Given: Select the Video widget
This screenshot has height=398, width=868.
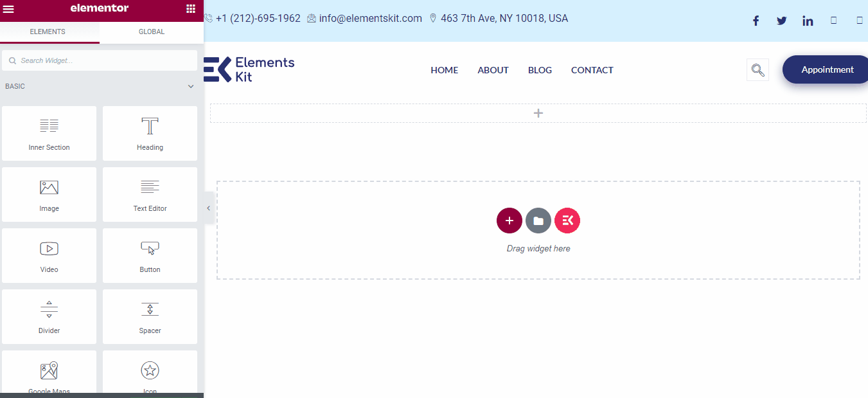Looking at the screenshot, I should [49, 255].
